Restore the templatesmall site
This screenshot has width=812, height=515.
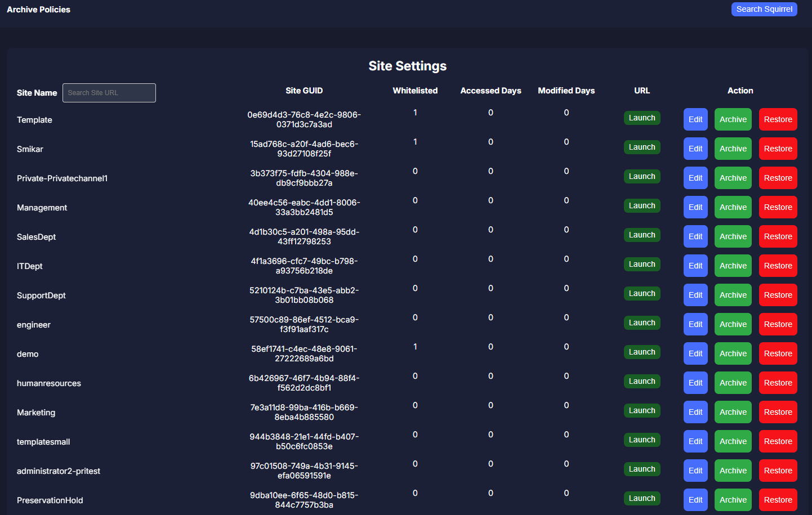777,441
